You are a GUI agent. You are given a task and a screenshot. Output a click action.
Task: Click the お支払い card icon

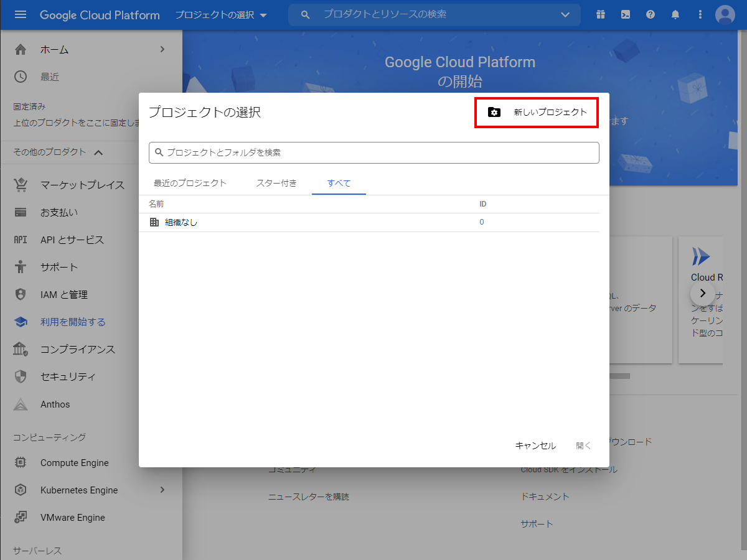pos(21,212)
